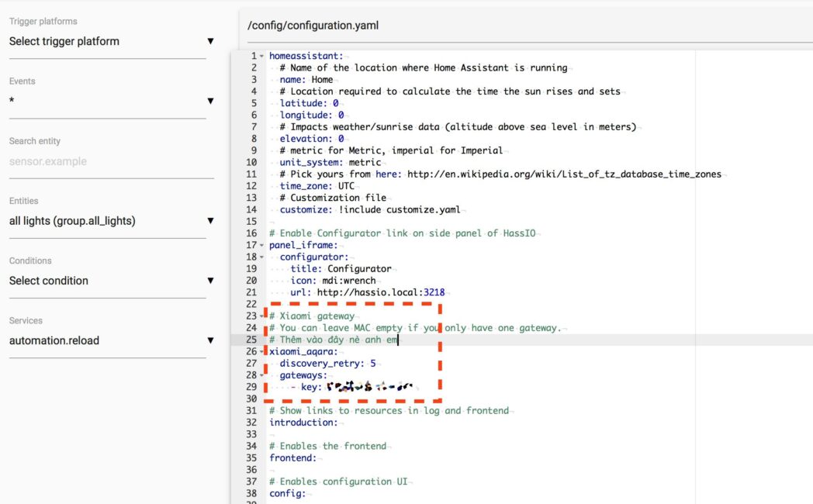Click 'configurator:' text on line 18

(314, 257)
